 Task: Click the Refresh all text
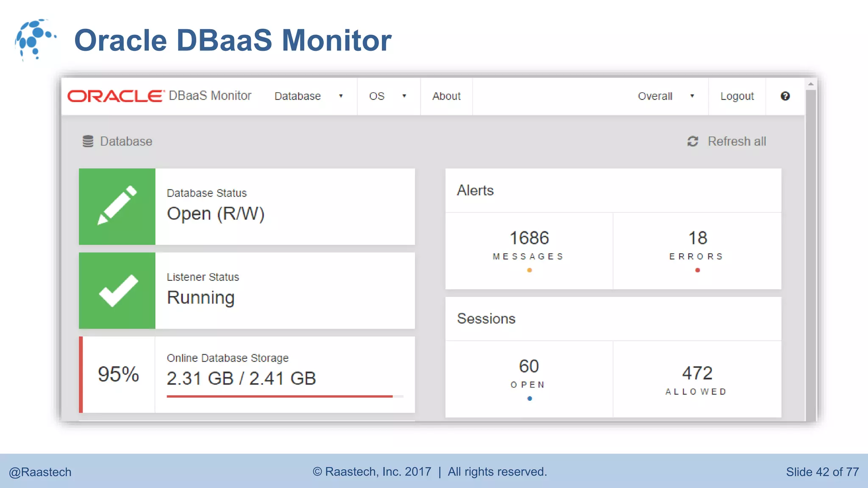(x=737, y=141)
